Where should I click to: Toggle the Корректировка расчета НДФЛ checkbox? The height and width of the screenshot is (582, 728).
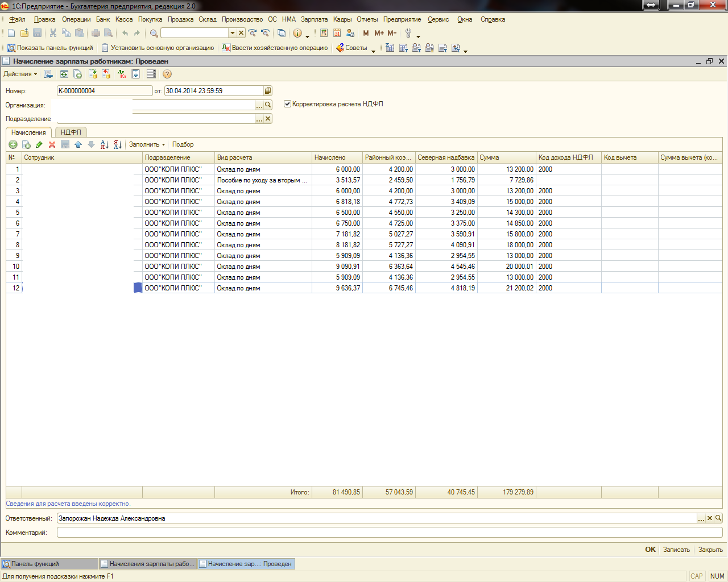click(287, 104)
